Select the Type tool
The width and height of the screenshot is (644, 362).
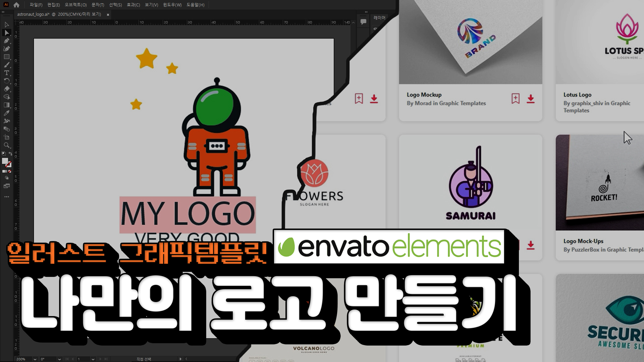(x=6, y=73)
